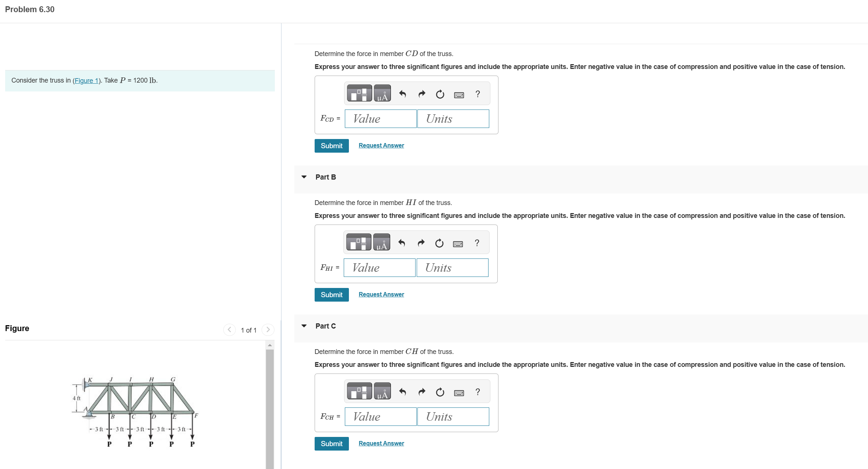Submit the FCD answer
This screenshot has width=868, height=469.
(331, 146)
